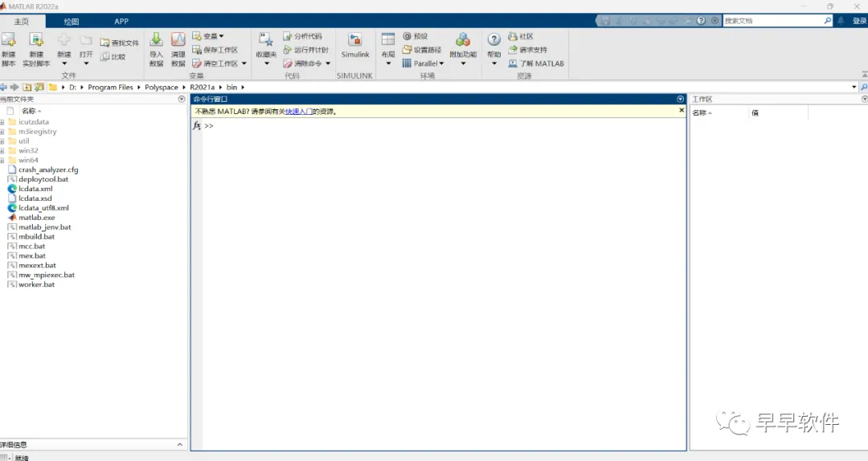868x461 pixels.
Task: Collapse the toolstrip with the minimize arrow
Action: point(865,74)
